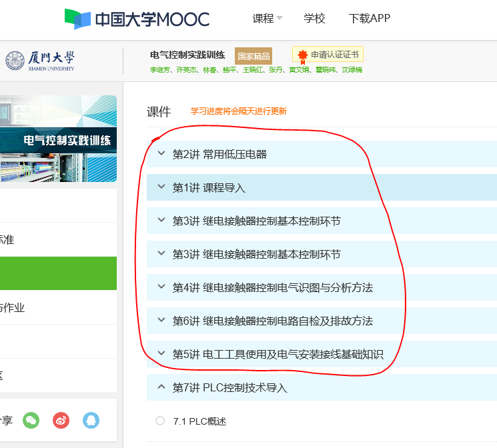Click 第7讲 PLC控制技术导入 title text
The height and width of the screenshot is (448, 497).
click(x=229, y=387)
